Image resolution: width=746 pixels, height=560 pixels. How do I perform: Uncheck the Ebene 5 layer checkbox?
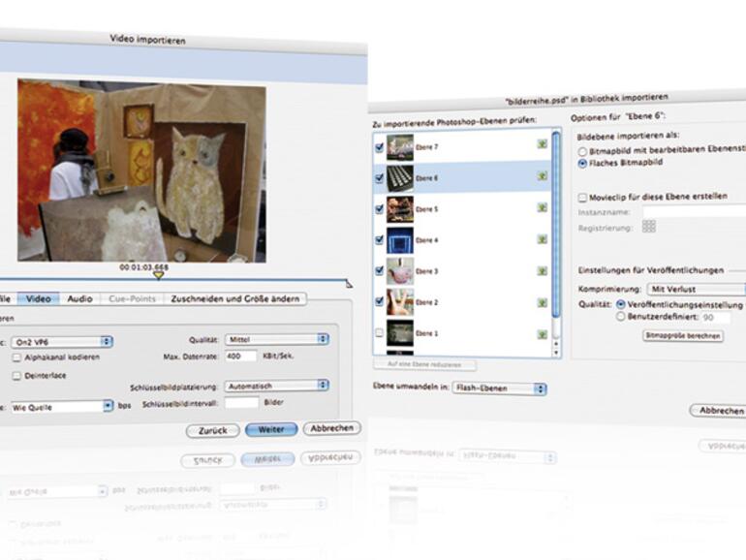(x=379, y=209)
